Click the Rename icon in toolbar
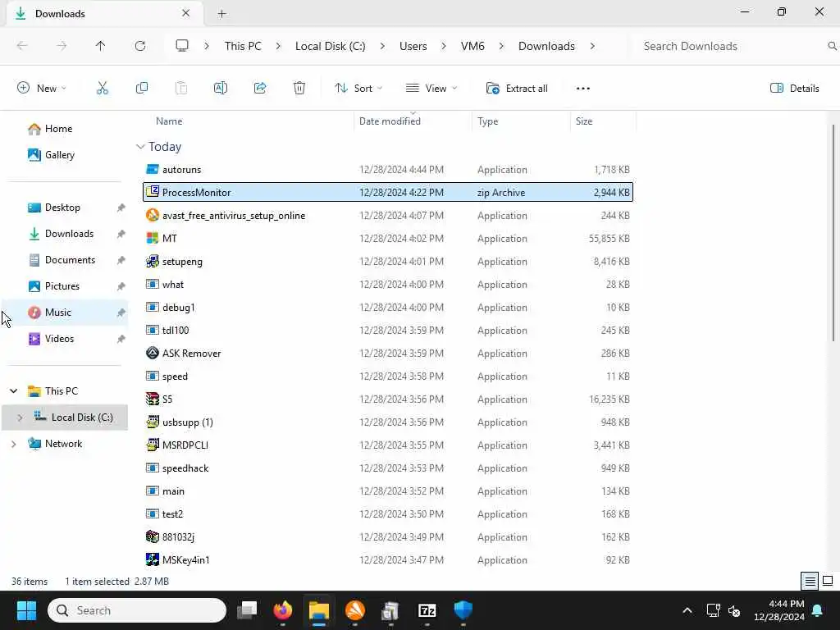Viewport: 840px width, 630px height. (x=221, y=89)
